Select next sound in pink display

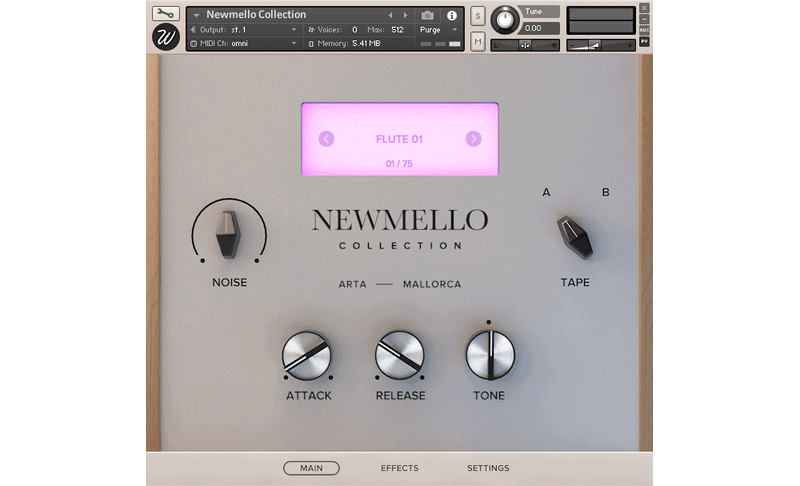click(x=473, y=139)
